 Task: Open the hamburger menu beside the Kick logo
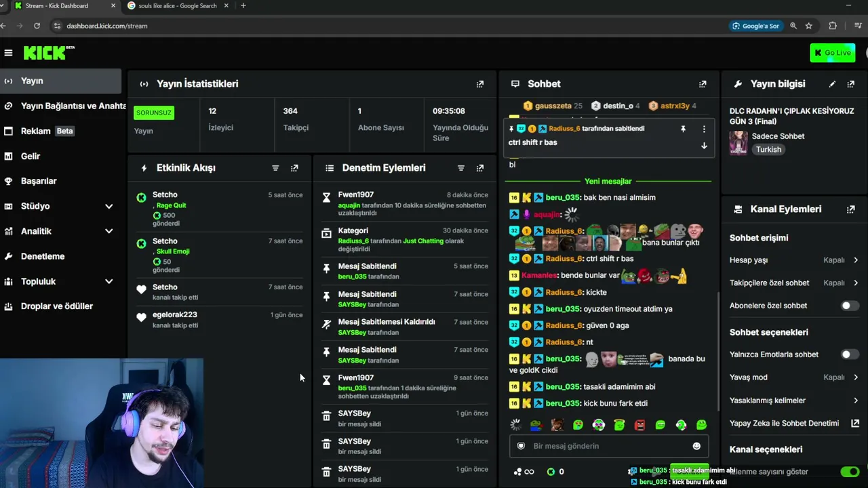[8, 53]
